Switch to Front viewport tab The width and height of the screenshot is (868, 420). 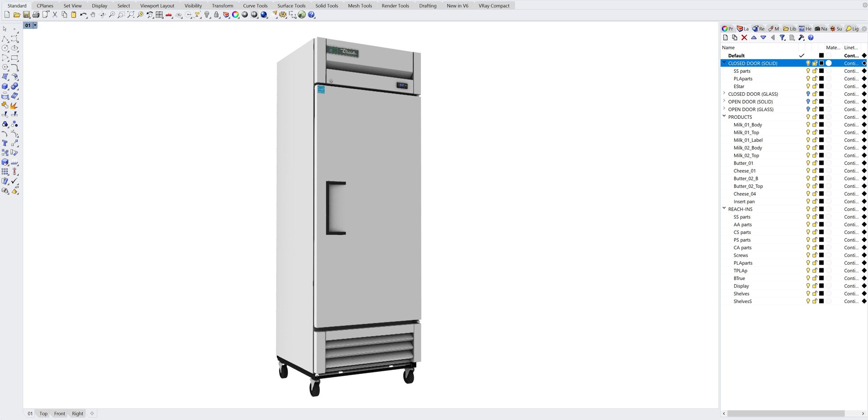pyautogui.click(x=60, y=414)
